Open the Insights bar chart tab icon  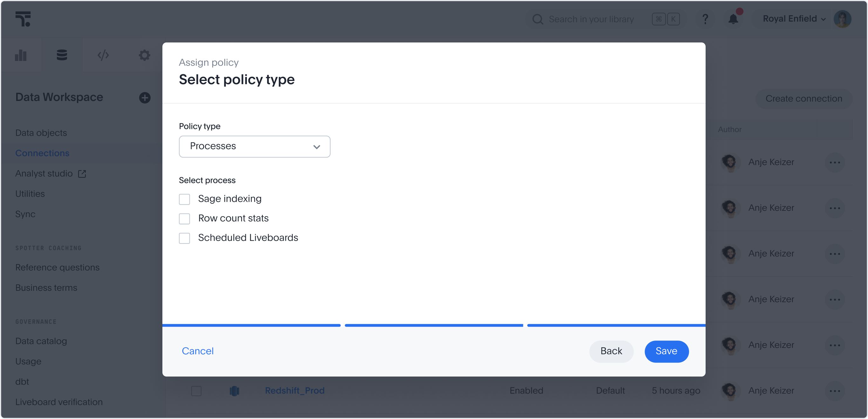coord(21,55)
